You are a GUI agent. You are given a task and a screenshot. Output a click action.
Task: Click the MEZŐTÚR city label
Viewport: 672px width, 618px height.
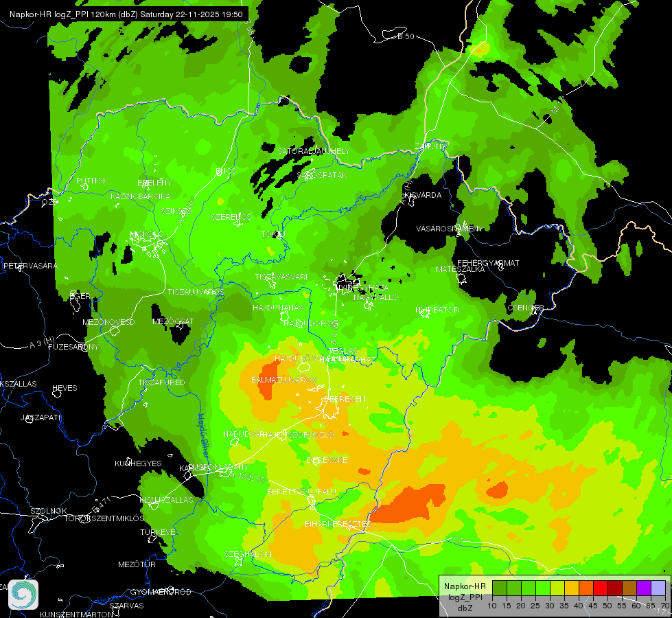[x=137, y=564]
